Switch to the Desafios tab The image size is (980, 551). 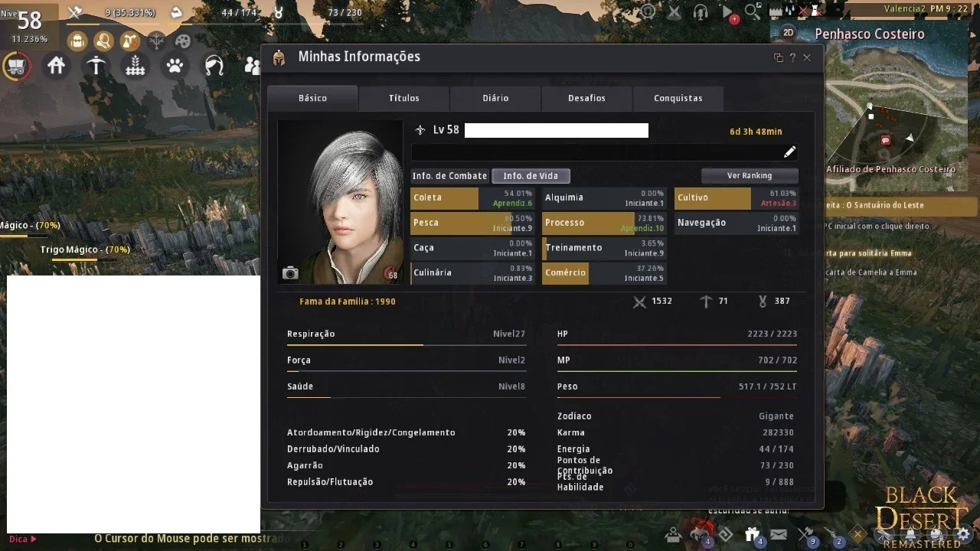pos(586,98)
